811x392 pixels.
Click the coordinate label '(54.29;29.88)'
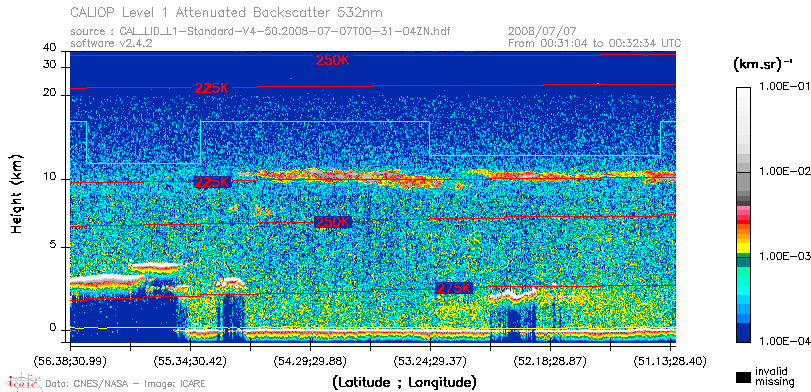click(310, 360)
